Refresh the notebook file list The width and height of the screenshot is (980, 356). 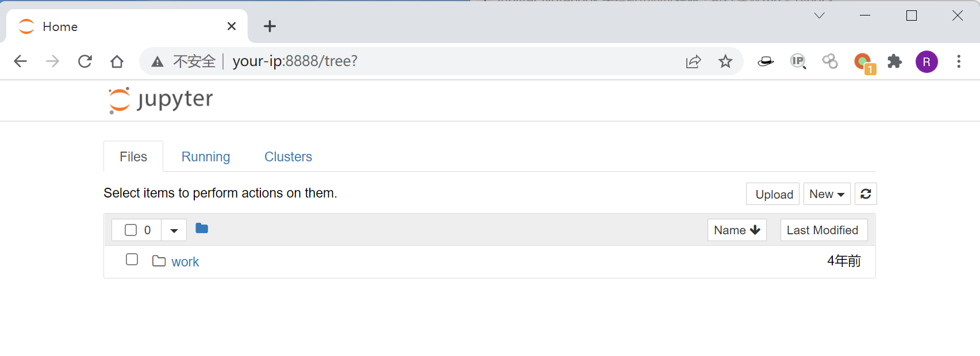(866, 194)
